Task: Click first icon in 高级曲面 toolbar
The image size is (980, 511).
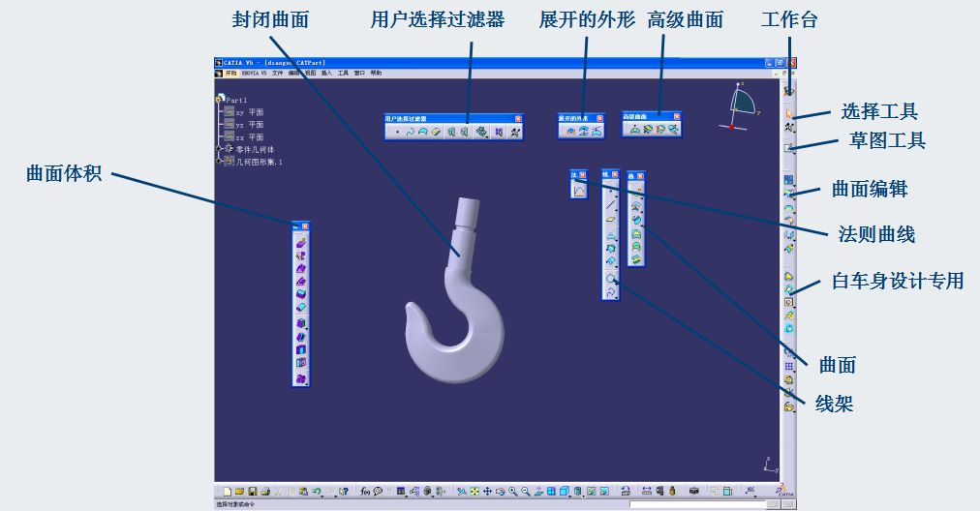Action: click(635, 130)
